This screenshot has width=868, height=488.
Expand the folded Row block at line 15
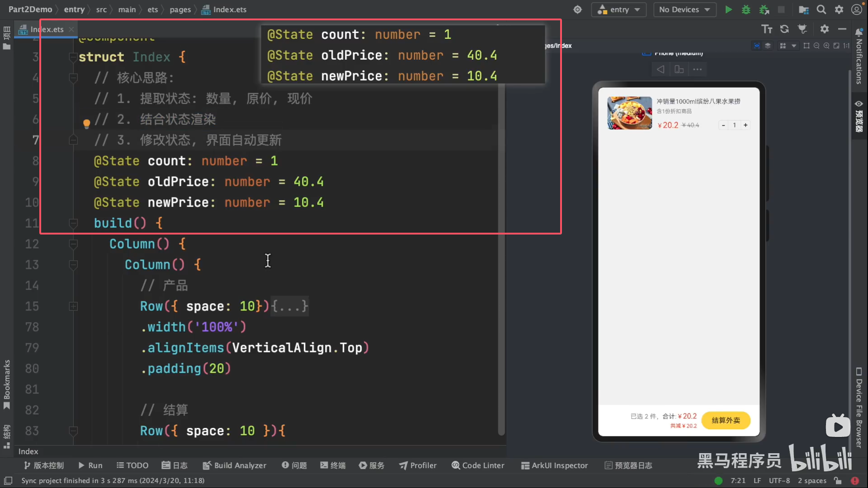point(73,306)
